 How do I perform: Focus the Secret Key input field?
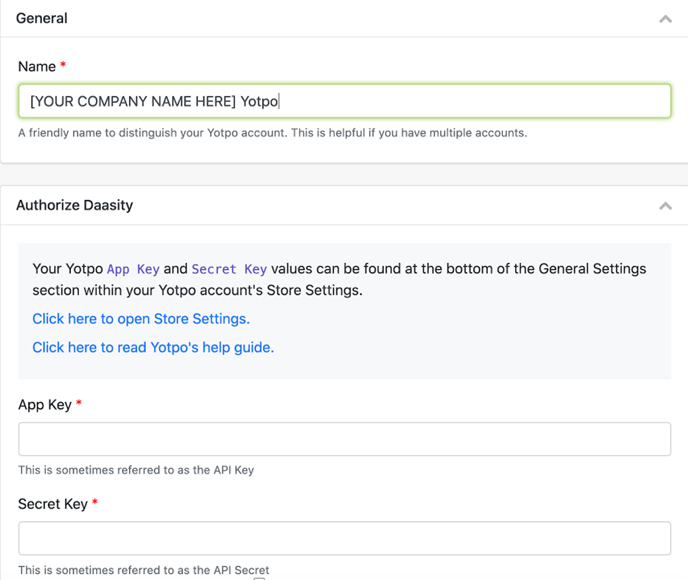tap(344, 538)
